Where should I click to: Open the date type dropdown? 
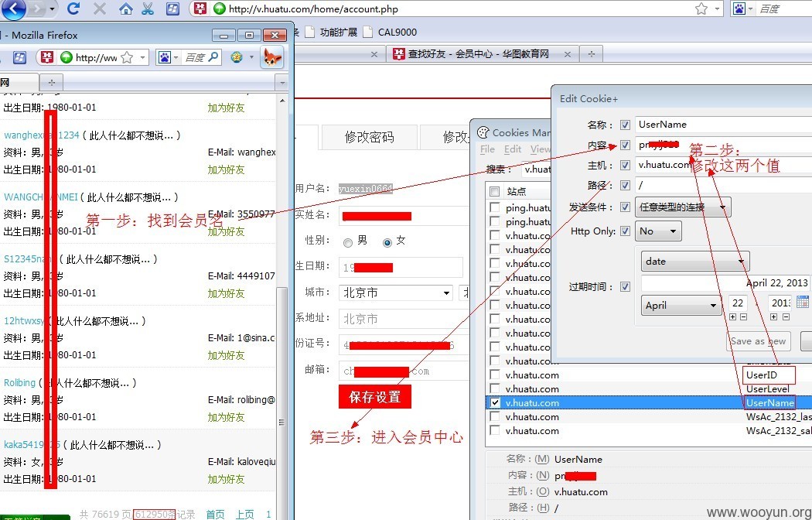tap(695, 261)
